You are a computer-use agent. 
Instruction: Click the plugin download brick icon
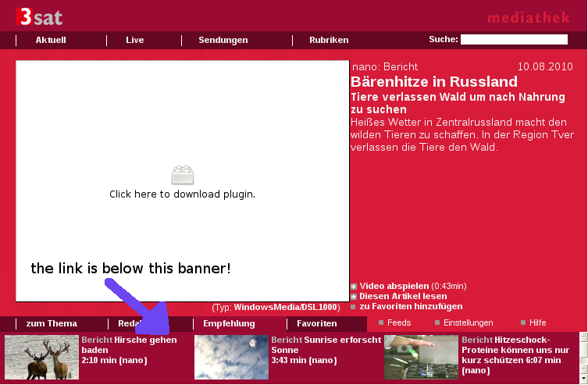tap(182, 175)
